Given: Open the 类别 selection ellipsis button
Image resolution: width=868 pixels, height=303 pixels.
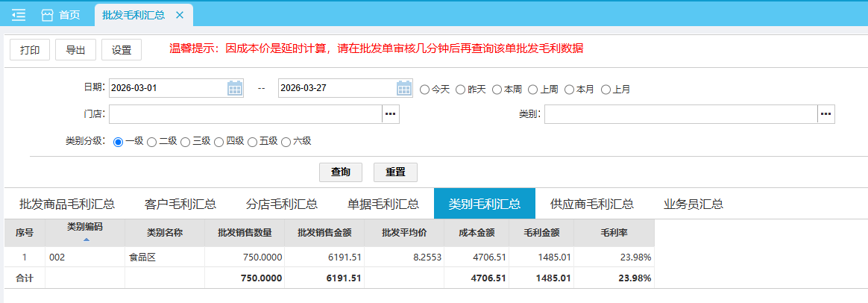Looking at the screenshot, I should coord(825,114).
